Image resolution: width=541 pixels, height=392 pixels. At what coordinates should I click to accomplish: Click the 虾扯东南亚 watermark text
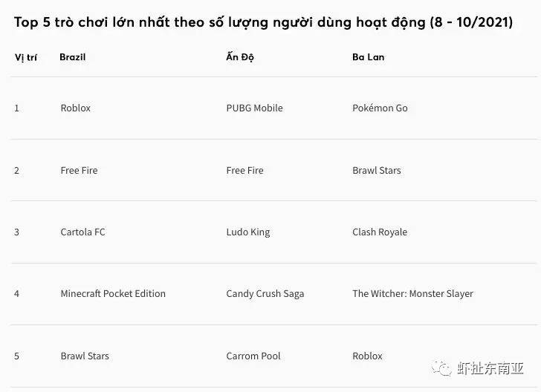(490, 368)
